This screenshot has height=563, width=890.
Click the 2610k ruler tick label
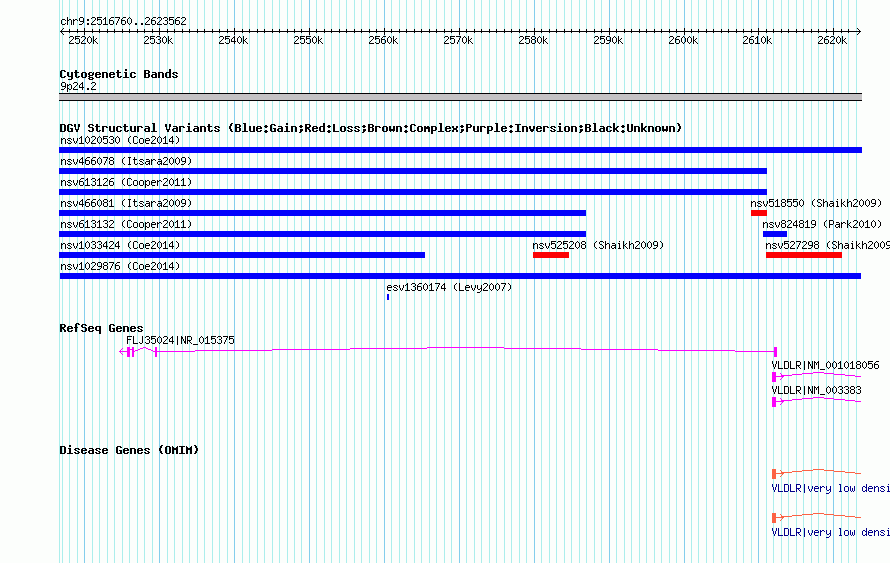point(757,40)
